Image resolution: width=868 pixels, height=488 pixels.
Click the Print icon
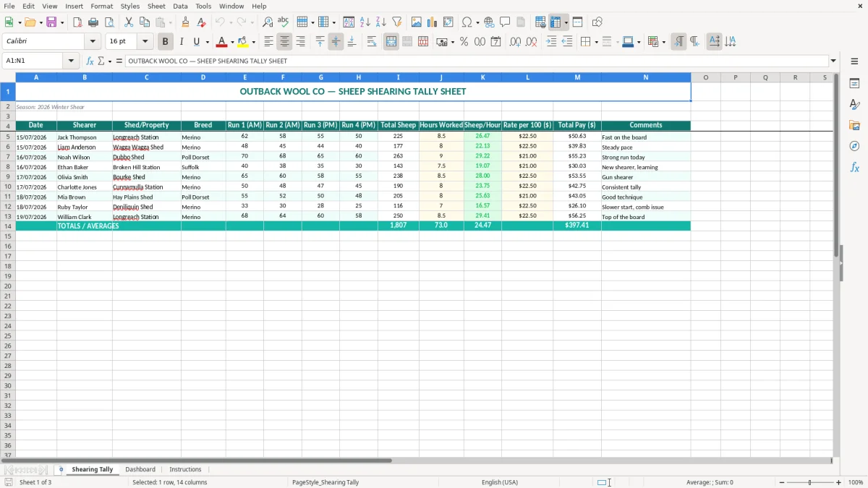tap(93, 22)
